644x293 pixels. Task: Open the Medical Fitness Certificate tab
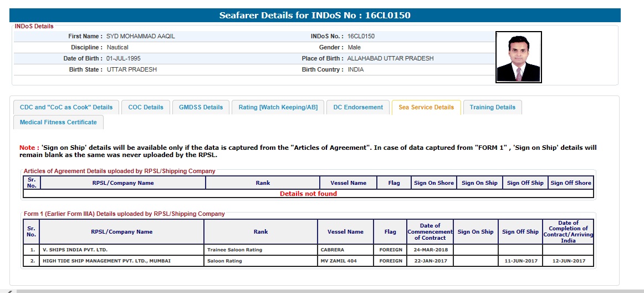point(58,122)
